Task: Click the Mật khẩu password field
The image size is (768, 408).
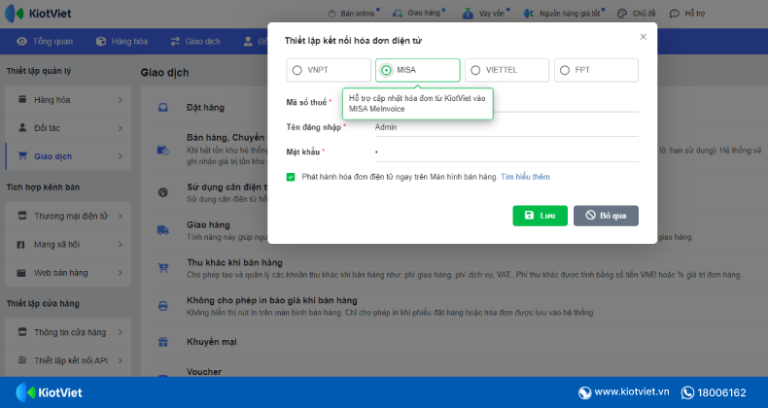Action: coord(505,152)
